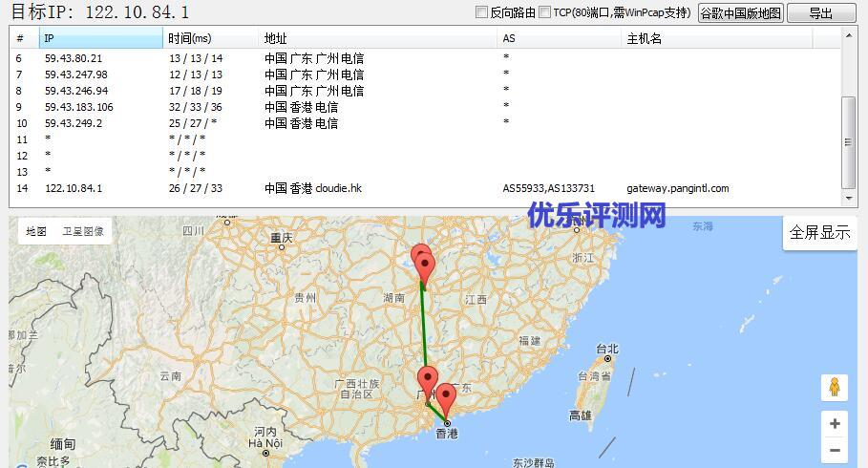The width and height of the screenshot is (868, 468).
Task: Click the red map marker over Guangzhou
Action: click(x=428, y=382)
